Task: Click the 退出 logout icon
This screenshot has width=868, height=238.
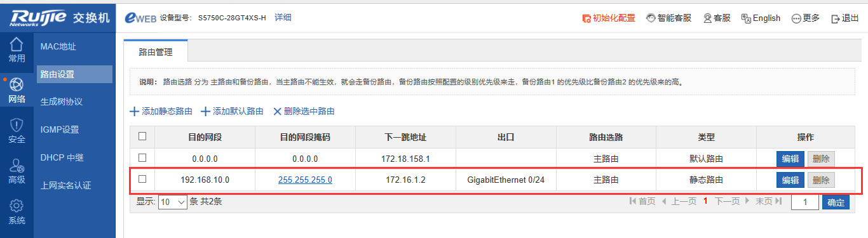Action: (x=836, y=18)
